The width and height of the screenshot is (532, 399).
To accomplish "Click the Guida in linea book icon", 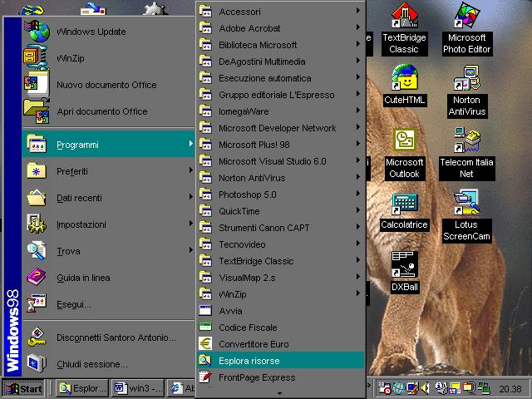I will click(36, 277).
